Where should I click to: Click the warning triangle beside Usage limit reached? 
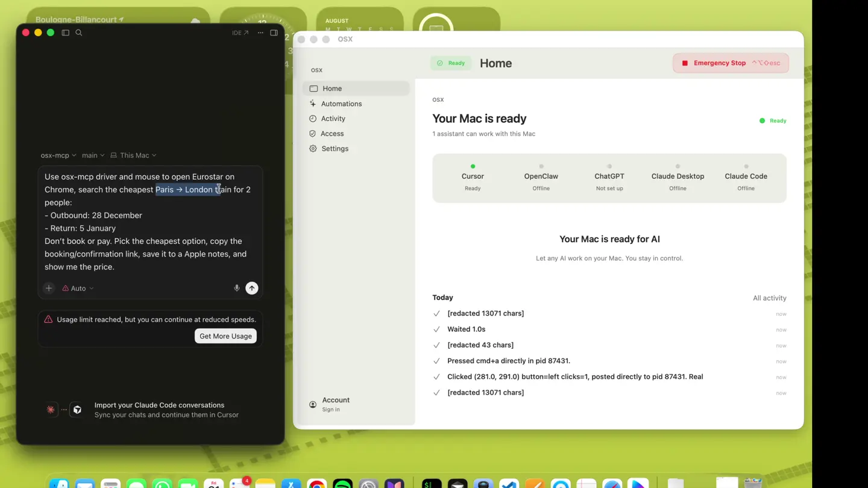pyautogui.click(x=48, y=319)
